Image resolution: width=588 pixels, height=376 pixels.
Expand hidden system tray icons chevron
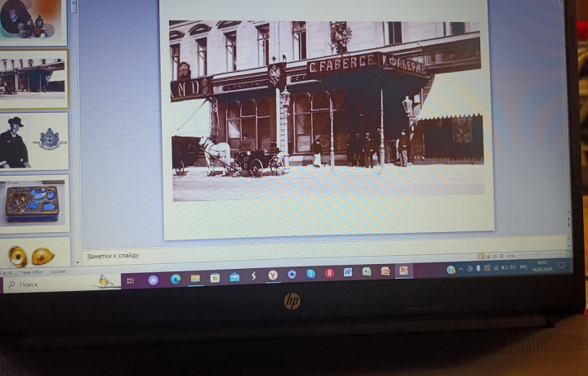461,269
